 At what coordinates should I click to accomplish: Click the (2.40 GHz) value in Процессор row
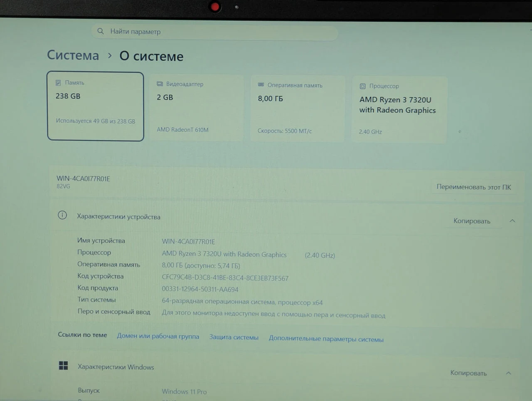320,255
